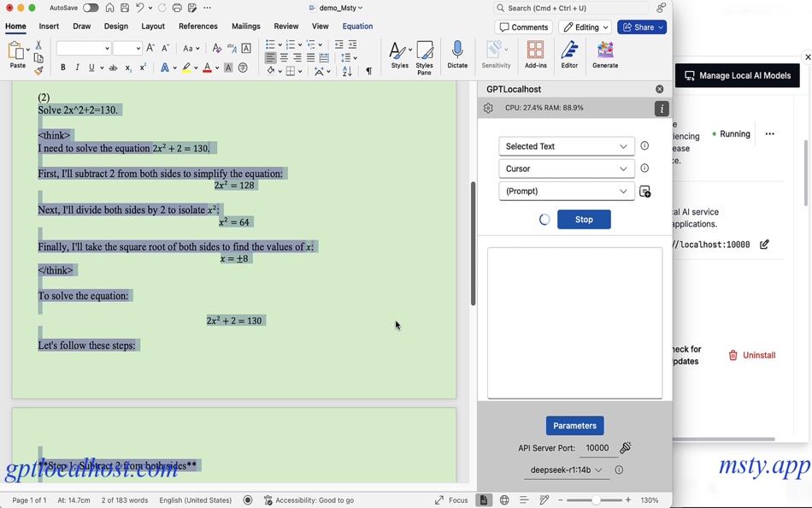This screenshot has height=508, width=812.
Task: Click the Decrease Indent icon
Action: click(338, 44)
